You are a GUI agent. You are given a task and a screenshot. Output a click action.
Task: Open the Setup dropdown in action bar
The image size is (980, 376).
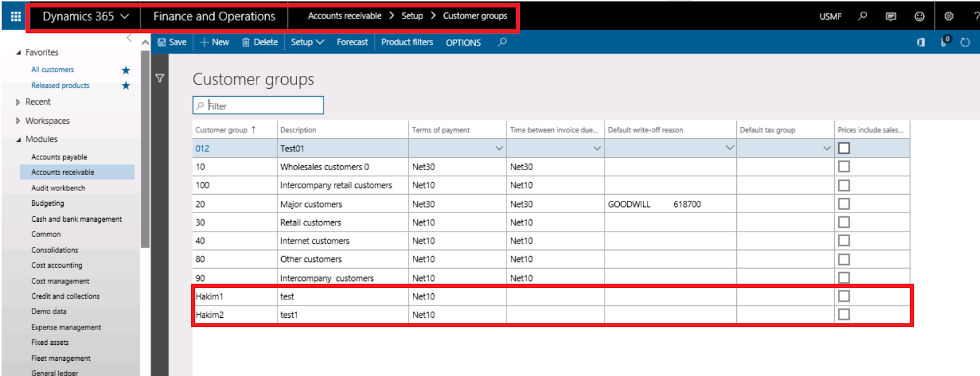coord(307,42)
